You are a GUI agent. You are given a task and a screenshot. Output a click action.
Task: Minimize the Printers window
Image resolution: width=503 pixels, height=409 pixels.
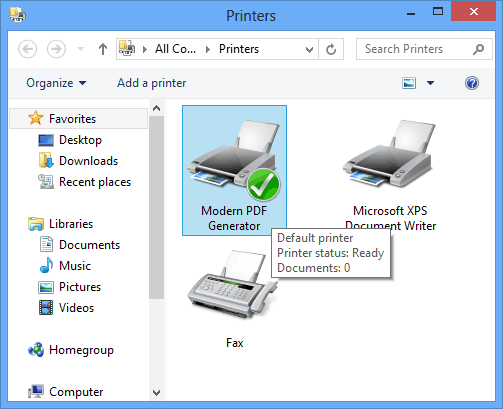pos(411,13)
